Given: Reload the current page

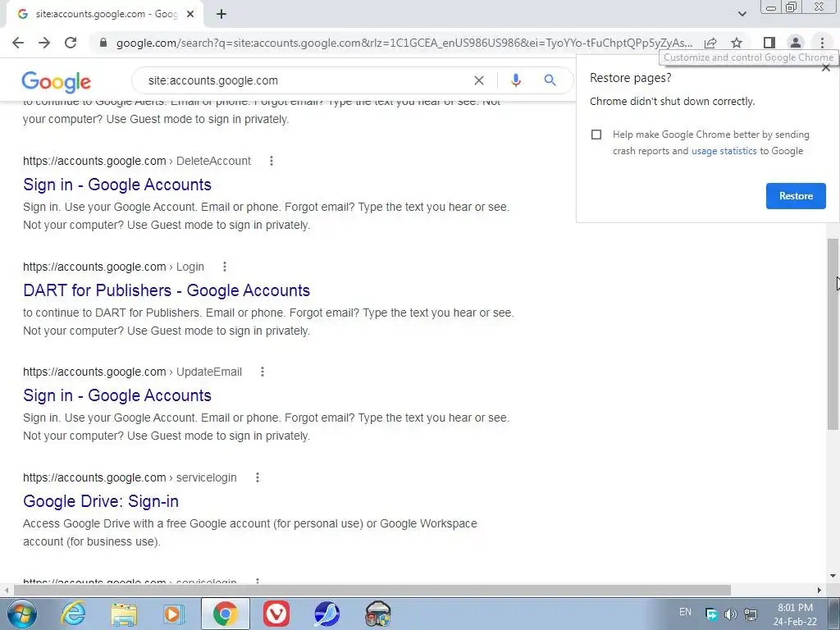Looking at the screenshot, I should (71, 43).
